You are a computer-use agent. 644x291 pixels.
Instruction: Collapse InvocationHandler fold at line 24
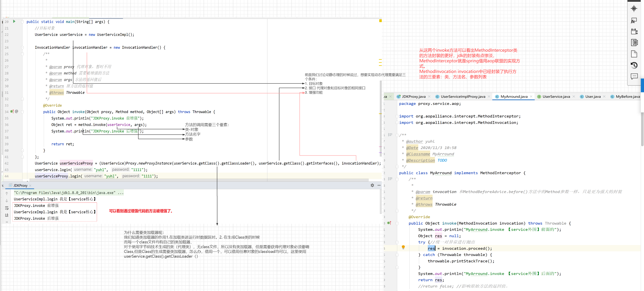(x=23, y=48)
